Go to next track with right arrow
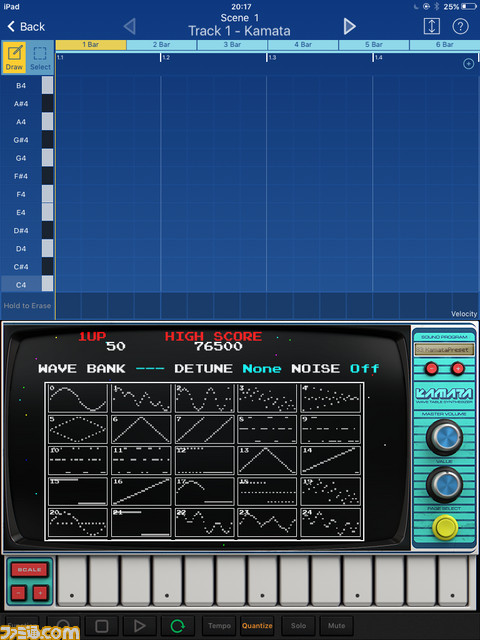The height and width of the screenshot is (640, 480). pyautogui.click(x=349, y=27)
